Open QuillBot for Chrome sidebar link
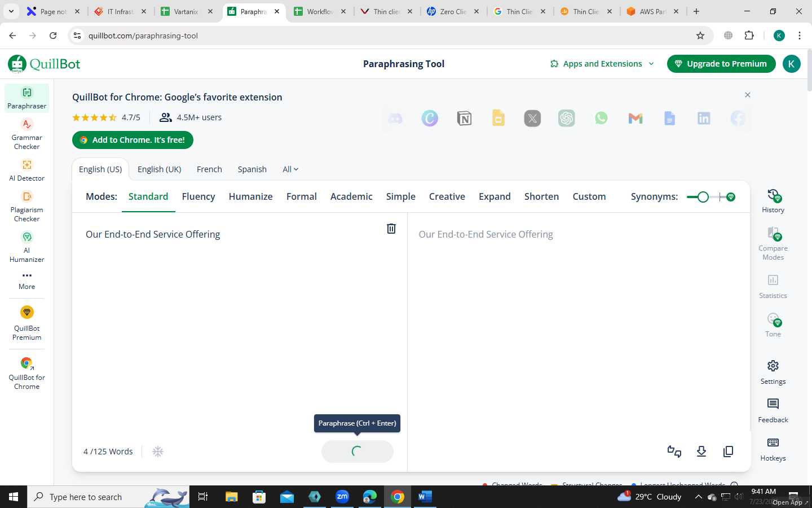The image size is (812, 508). pyautogui.click(x=27, y=373)
